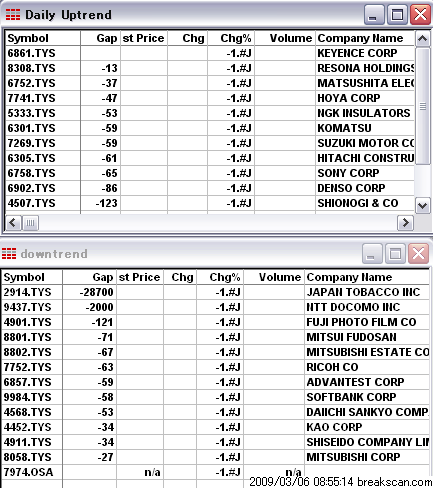Select SHIONOGI & CO company name

[358, 203]
